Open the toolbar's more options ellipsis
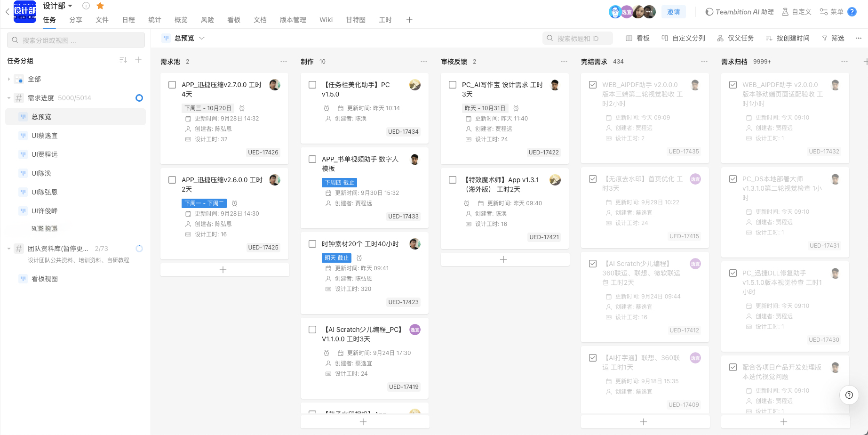 point(858,38)
